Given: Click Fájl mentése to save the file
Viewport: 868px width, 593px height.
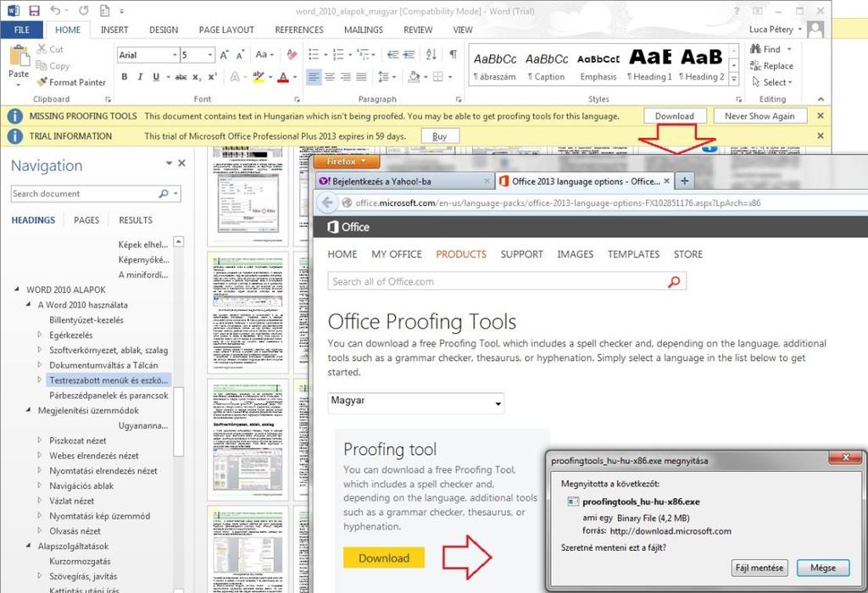Looking at the screenshot, I should 759,568.
